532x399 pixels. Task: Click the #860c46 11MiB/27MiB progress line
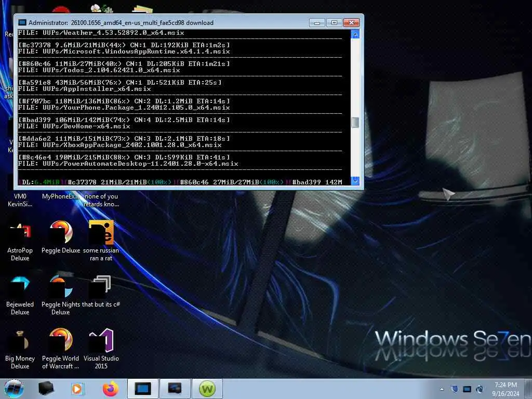click(x=124, y=64)
